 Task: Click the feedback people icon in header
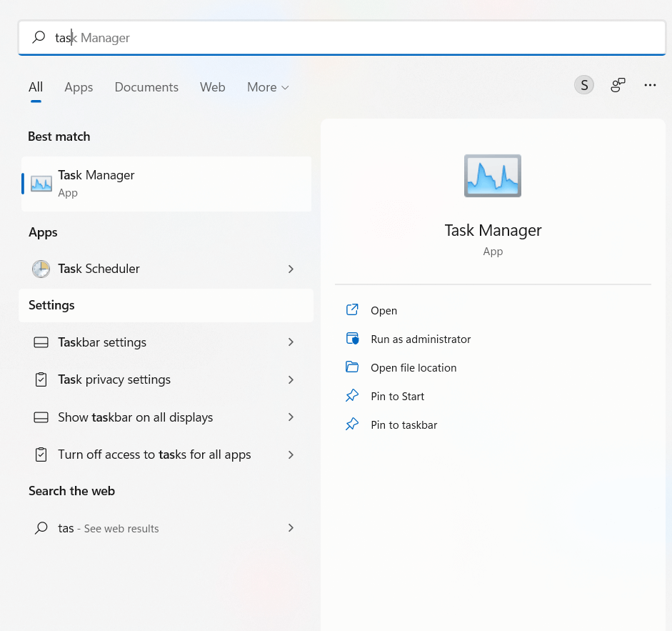(618, 85)
